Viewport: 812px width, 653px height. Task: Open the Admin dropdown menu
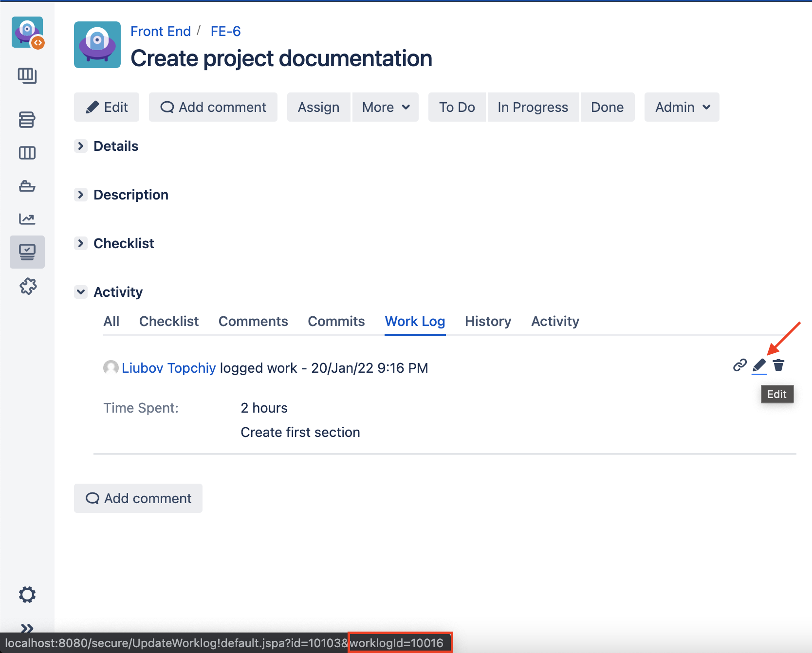pyautogui.click(x=682, y=107)
